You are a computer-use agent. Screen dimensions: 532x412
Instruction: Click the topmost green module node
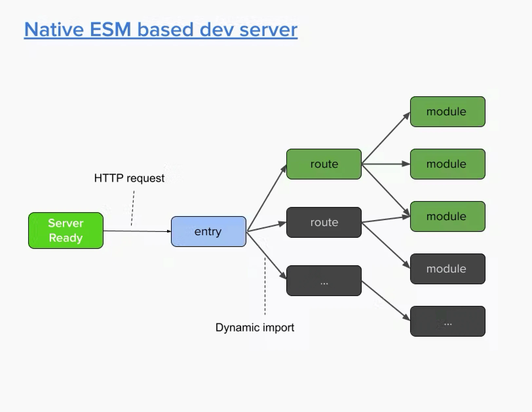[x=447, y=111]
